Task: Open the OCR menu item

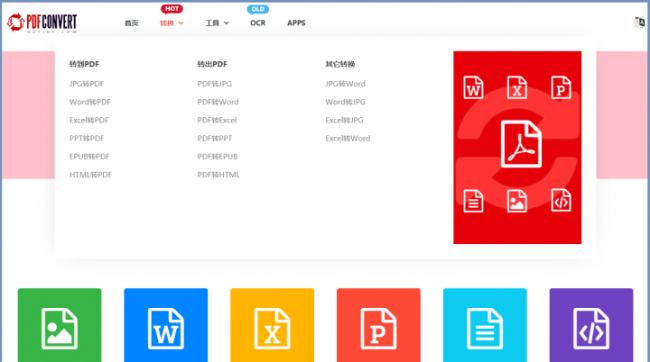Action: tap(258, 23)
